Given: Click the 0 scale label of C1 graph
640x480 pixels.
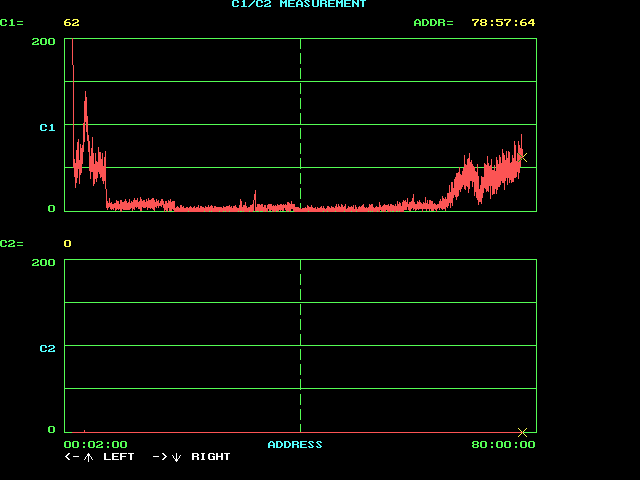Looking at the screenshot, I should pyautogui.click(x=51, y=209).
